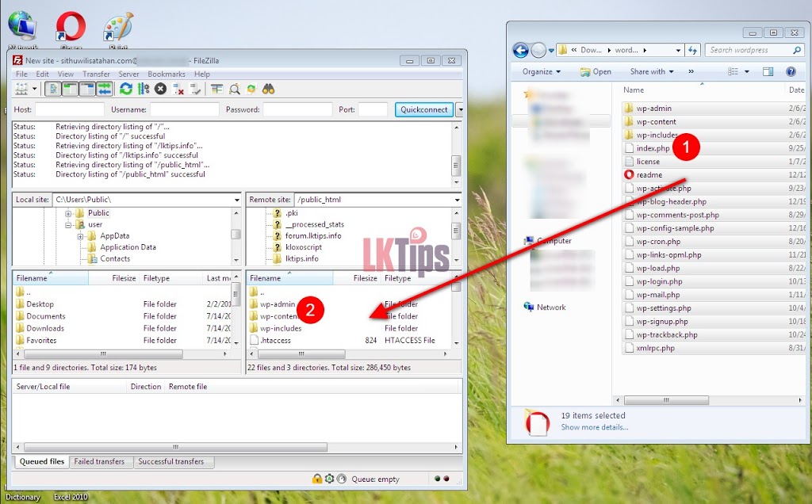Click Explorer Forward navigation button
Viewport: 812px width, 504px height.
pos(538,50)
